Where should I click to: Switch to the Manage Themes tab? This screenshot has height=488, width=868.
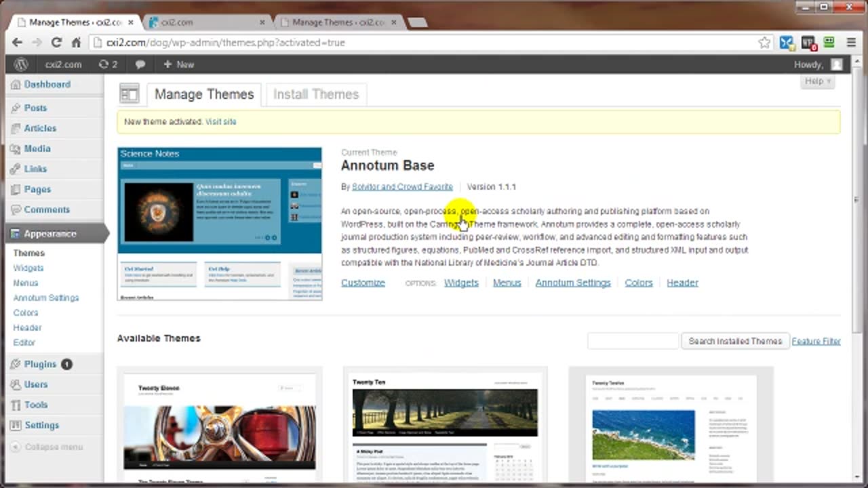tap(204, 94)
